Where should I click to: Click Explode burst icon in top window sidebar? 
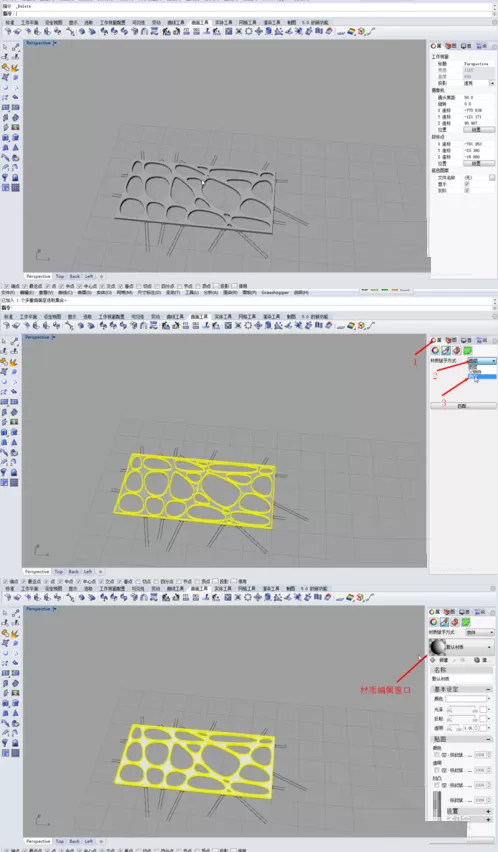15,67
